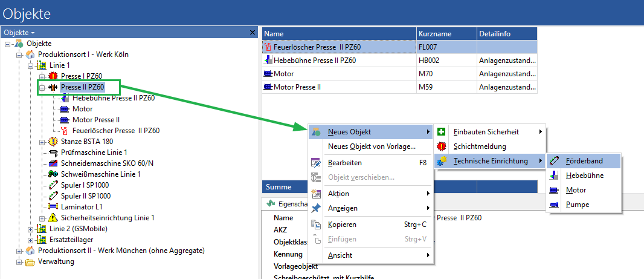
Task: Click the Eigenschaften tab icon
Action: tap(271, 203)
